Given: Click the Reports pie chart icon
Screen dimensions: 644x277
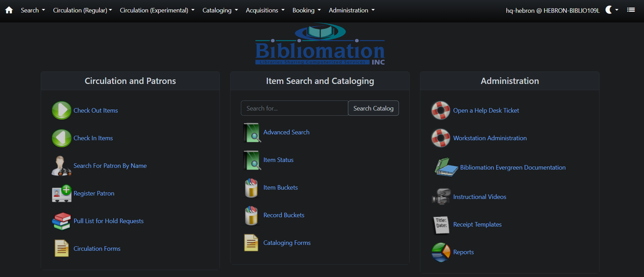Looking at the screenshot, I should click(x=441, y=252).
